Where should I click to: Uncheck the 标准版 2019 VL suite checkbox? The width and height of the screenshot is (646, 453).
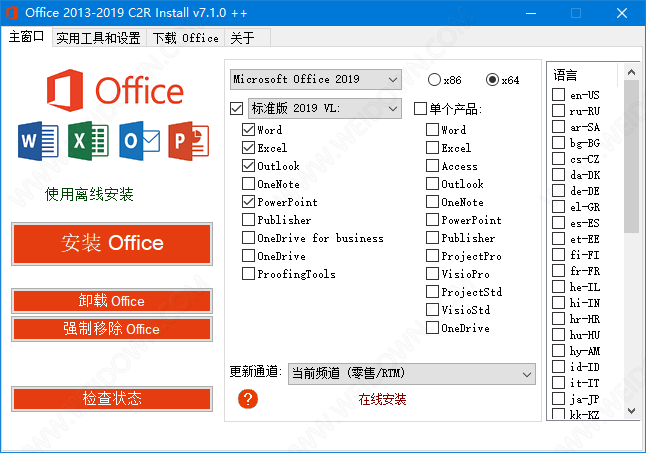[237, 109]
